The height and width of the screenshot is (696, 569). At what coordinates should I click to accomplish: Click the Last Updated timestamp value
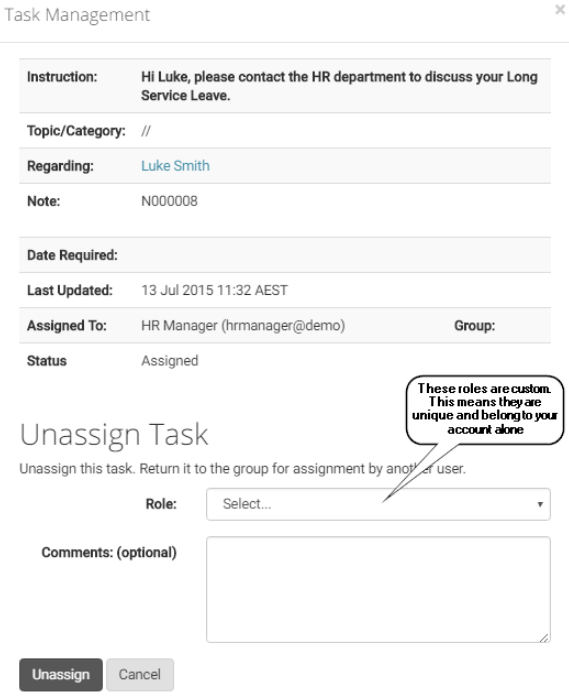[x=214, y=290]
